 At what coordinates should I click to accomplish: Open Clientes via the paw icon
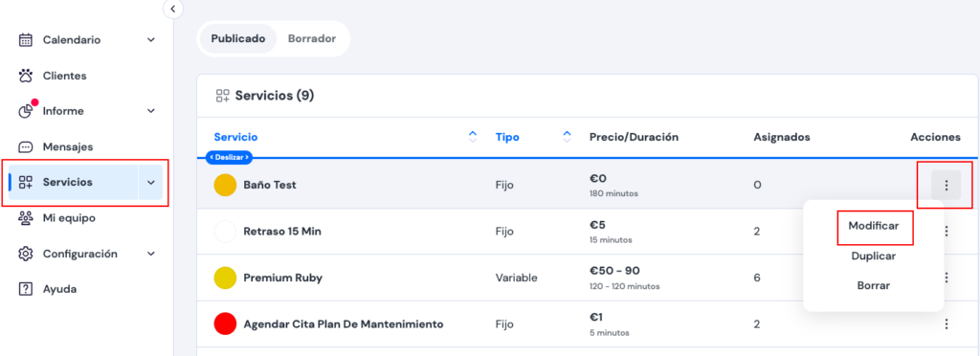pyautogui.click(x=26, y=76)
